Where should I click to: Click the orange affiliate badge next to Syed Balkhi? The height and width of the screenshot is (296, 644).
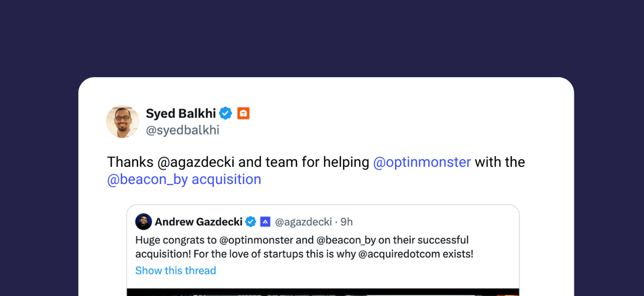pos(244,113)
